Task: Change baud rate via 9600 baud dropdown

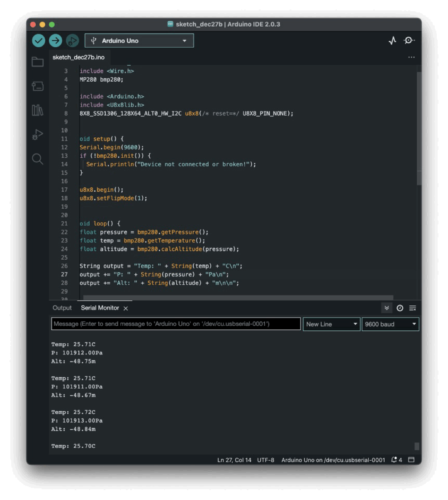Action: pyautogui.click(x=390, y=324)
